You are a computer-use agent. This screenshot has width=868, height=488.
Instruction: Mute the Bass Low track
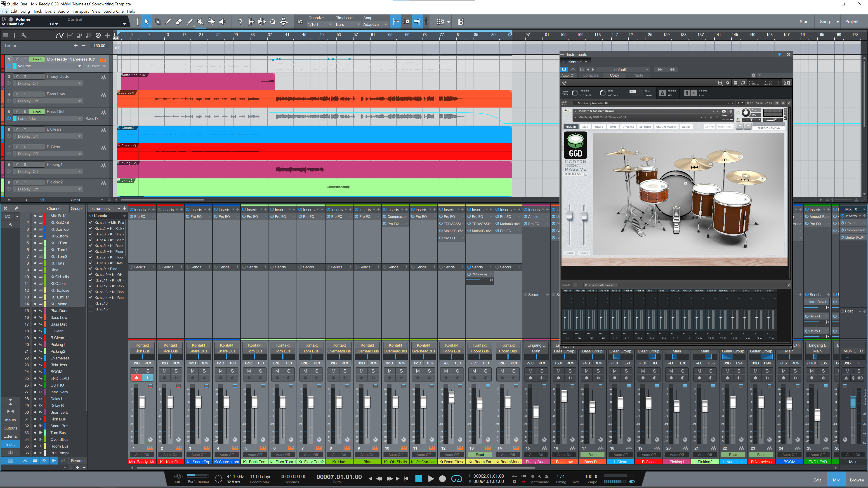(x=17, y=94)
